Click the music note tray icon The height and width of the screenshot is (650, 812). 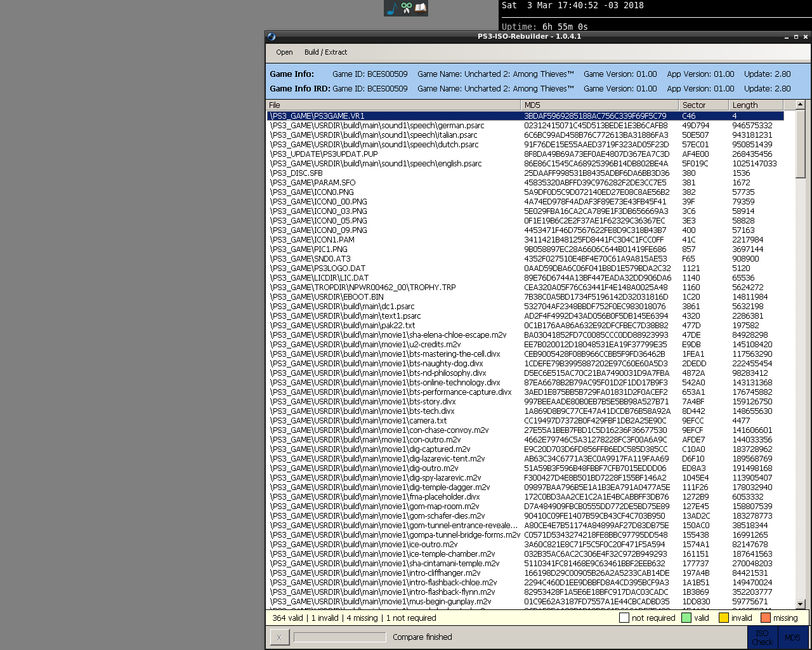point(391,8)
